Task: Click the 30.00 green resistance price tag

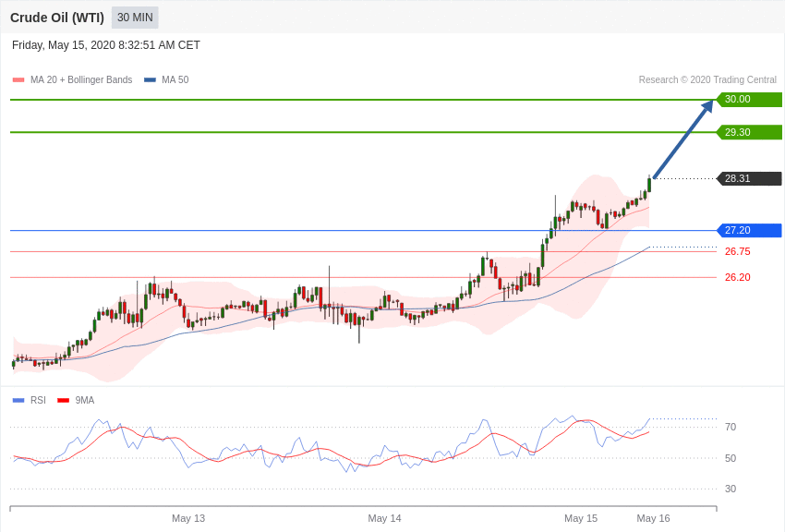Action: [x=749, y=99]
